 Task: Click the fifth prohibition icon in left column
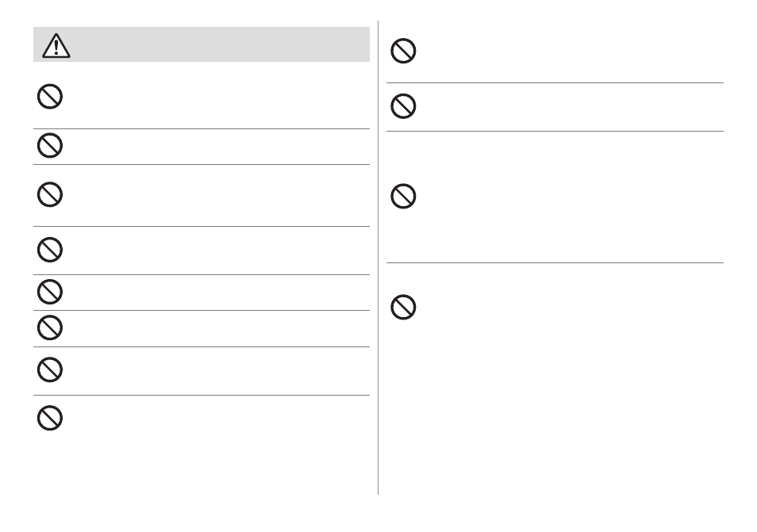pos(50,291)
